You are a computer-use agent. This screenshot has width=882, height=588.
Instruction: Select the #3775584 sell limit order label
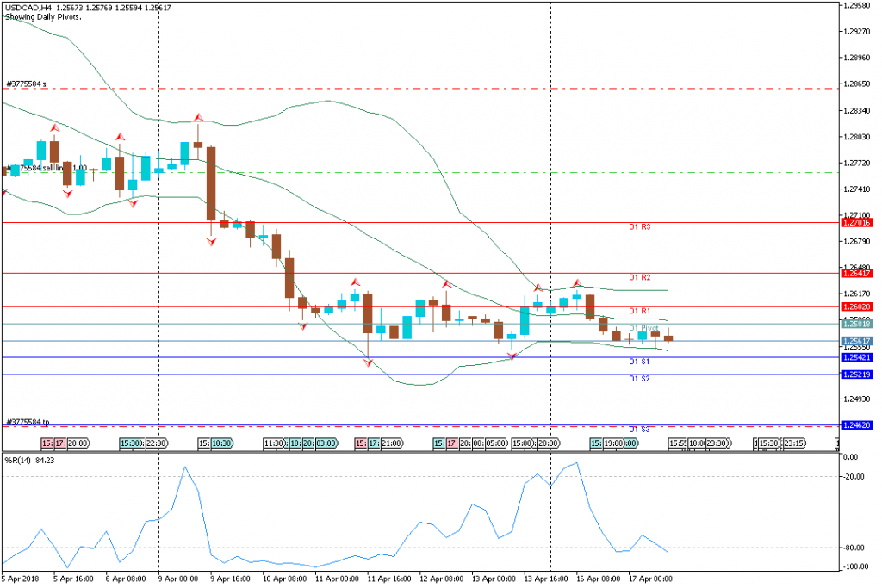[x=47, y=168]
